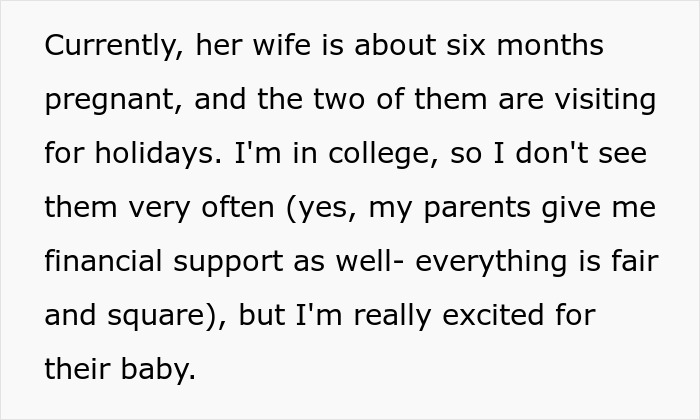The height and width of the screenshot is (420, 700).
Task: Click the word "parents" in fourth line
Action: pyautogui.click(x=477, y=209)
